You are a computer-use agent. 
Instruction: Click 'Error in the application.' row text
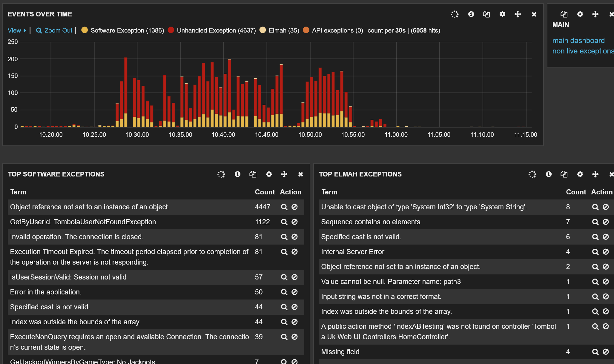[x=46, y=292]
